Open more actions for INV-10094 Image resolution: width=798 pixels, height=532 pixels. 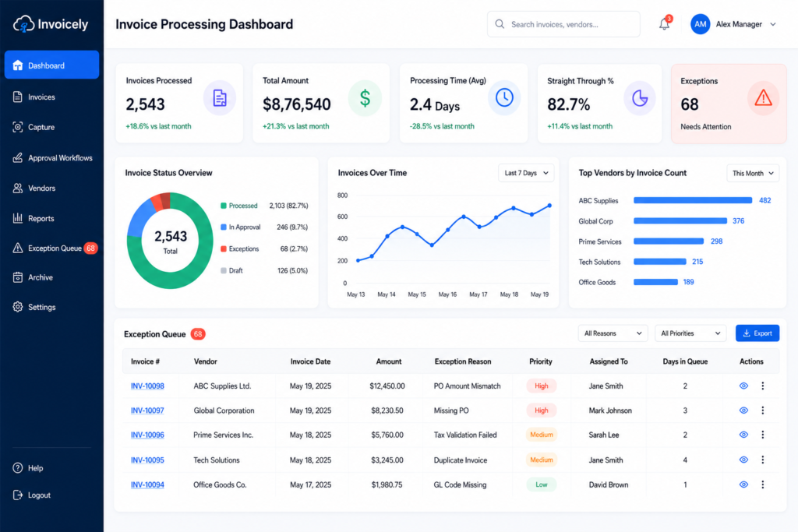click(x=762, y=484)
